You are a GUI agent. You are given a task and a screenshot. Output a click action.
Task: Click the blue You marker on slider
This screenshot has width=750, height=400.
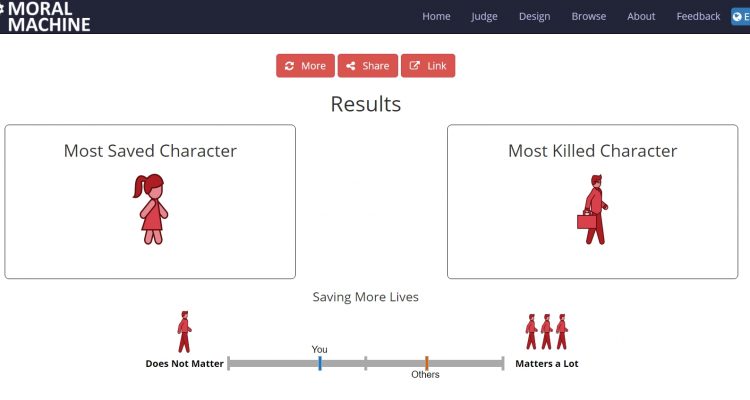pyautogui.click(x=320, y=363)
